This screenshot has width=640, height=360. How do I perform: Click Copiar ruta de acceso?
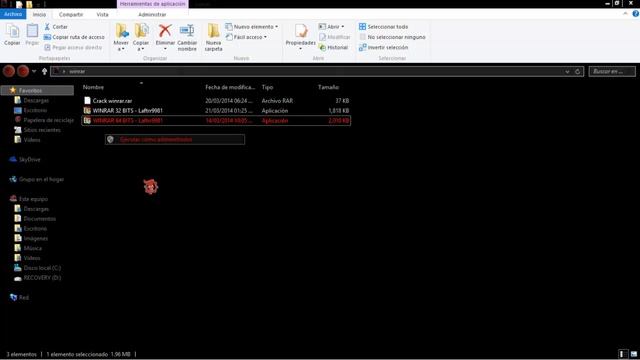[x=74, y=37]
